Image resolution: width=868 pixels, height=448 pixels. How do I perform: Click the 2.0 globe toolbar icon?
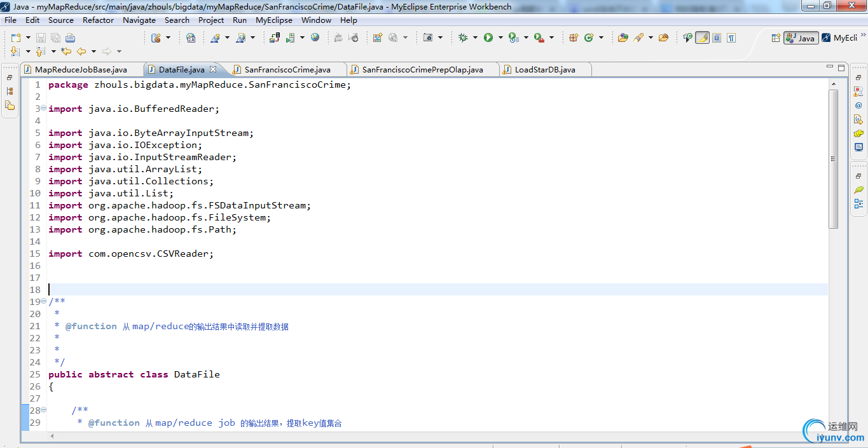click(191, 38)
